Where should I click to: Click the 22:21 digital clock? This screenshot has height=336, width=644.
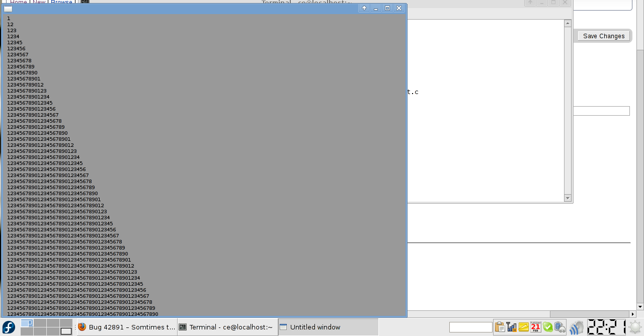point(606,327)
